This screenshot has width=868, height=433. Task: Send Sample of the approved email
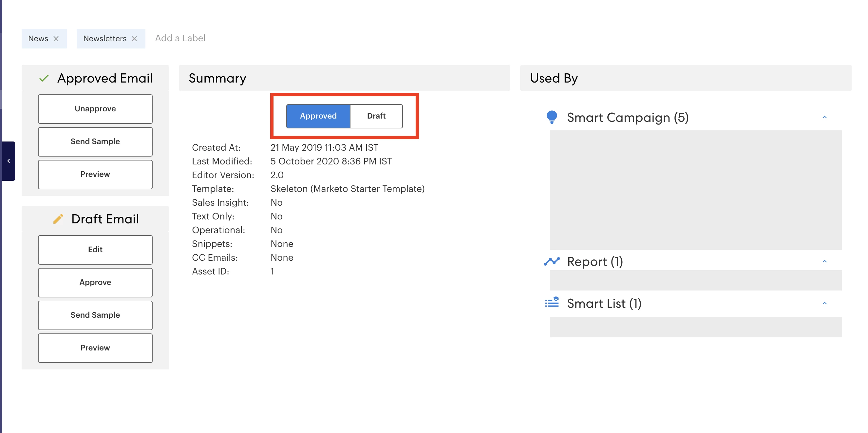(x=95, y=141)
